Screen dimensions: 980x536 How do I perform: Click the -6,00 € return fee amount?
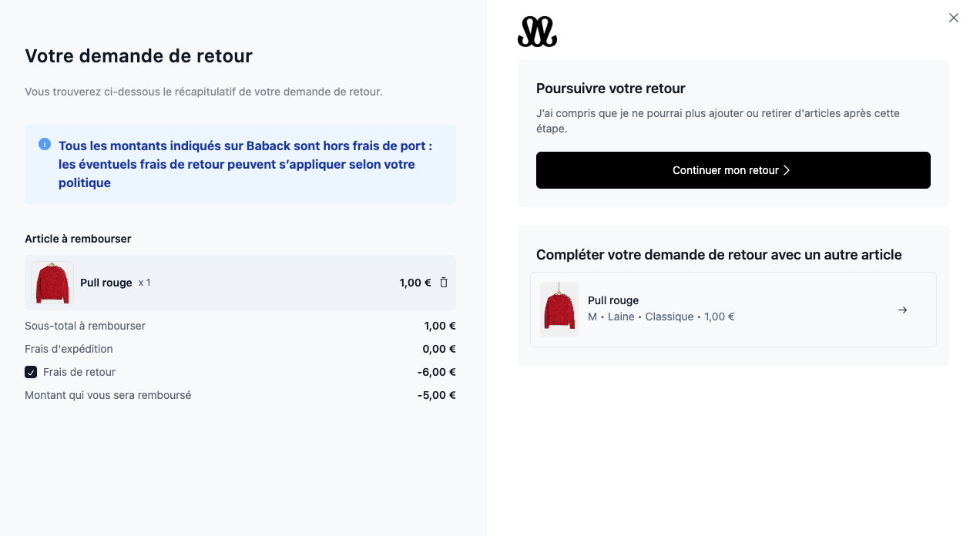437,372
